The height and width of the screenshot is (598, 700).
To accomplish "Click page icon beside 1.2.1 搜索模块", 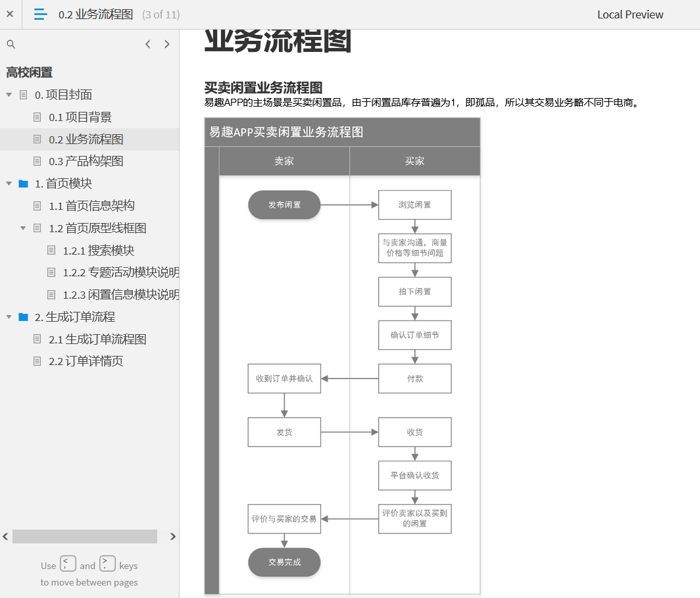I will click(51, 251).
